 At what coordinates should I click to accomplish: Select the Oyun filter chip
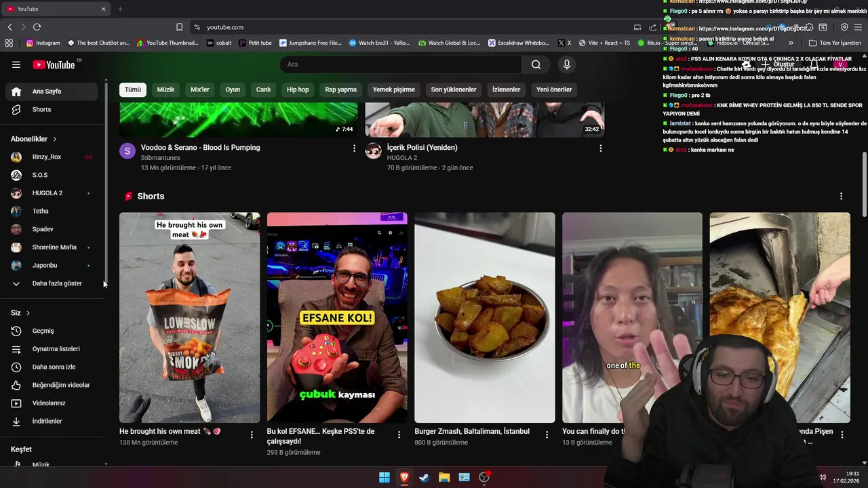(x=233, y=89)
